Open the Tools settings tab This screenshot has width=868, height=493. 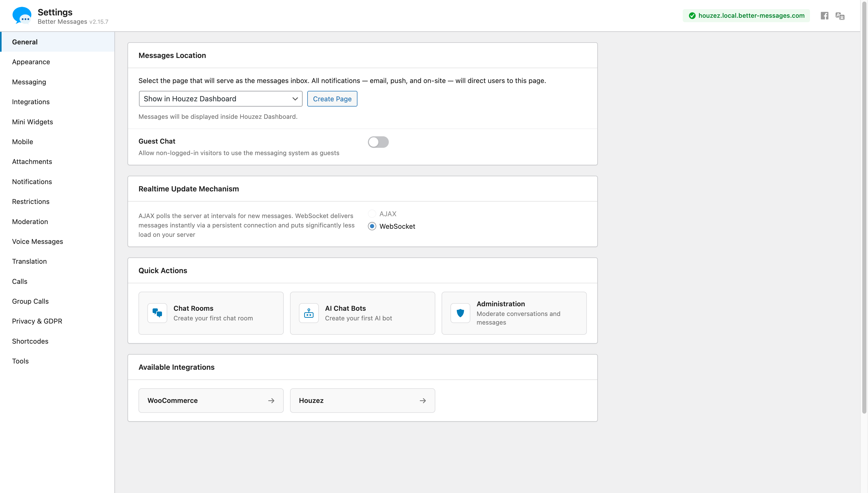pyautogui.click(x=57, y=361)
